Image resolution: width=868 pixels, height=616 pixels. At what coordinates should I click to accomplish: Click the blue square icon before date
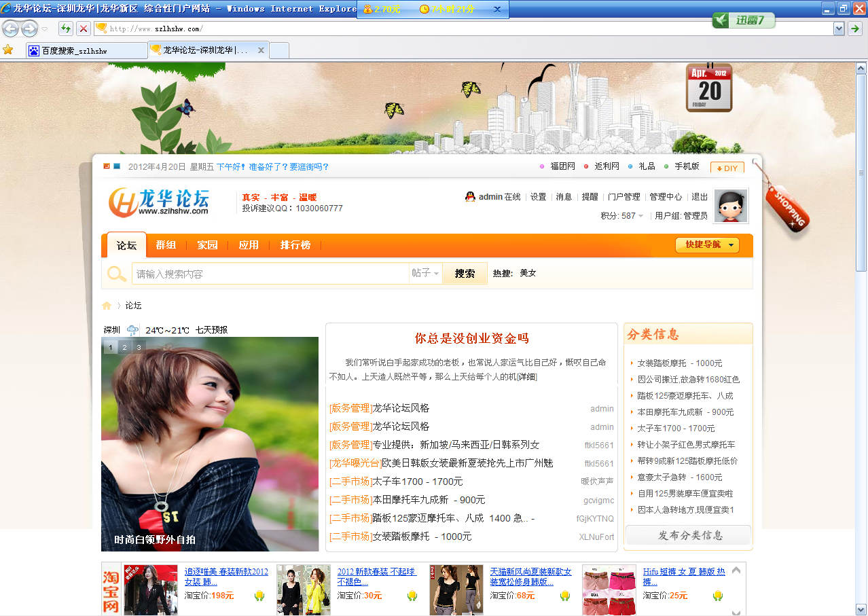117,166
